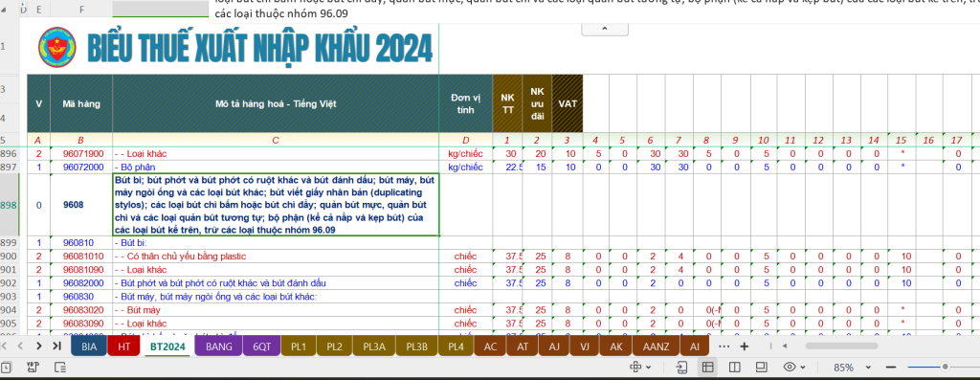The height and width of the screenshot is (380, 980).
Task: Switch to the PL4 sheet tab
Action: tap(457, 346)
